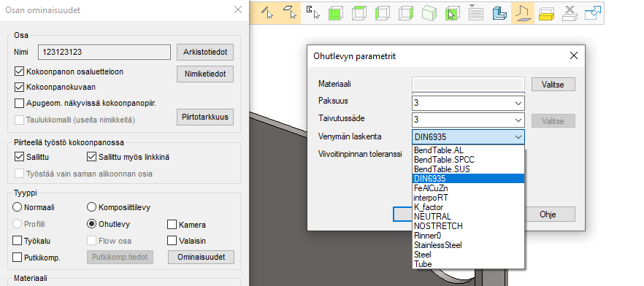Click the blue L-shaped solid icon

pyautogui.click(x=499, y=12)
